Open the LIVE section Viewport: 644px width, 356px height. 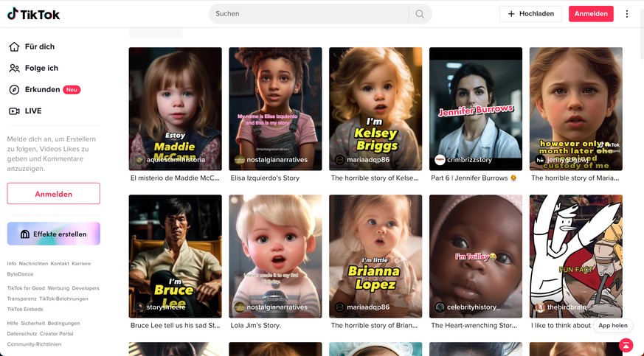pos(32,111)
